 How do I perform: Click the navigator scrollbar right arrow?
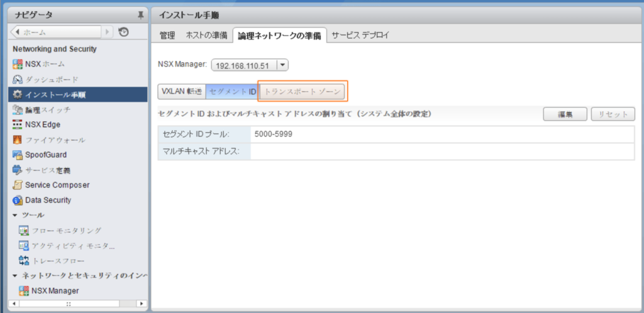coord(142,304)
